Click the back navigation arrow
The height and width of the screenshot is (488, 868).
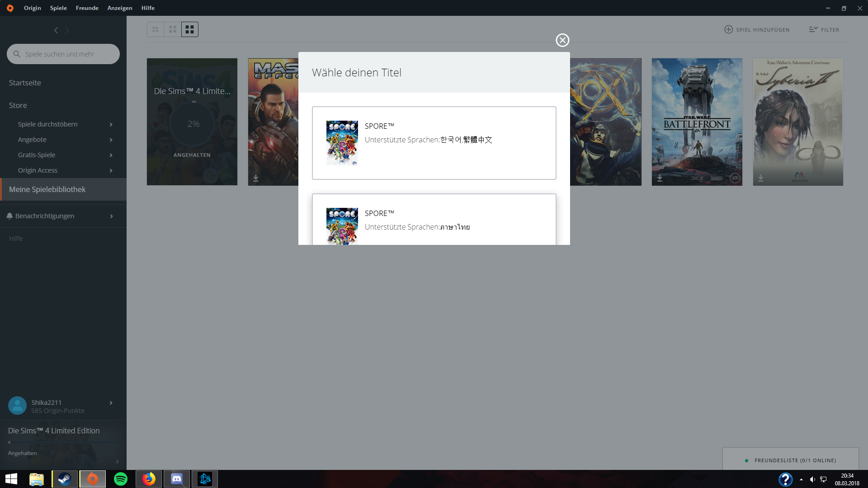tap(56, 30)
